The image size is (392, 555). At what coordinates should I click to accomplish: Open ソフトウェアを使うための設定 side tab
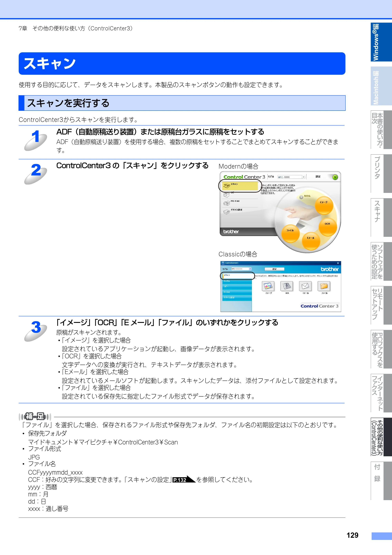pyautogui.click(x=381, y=261)
